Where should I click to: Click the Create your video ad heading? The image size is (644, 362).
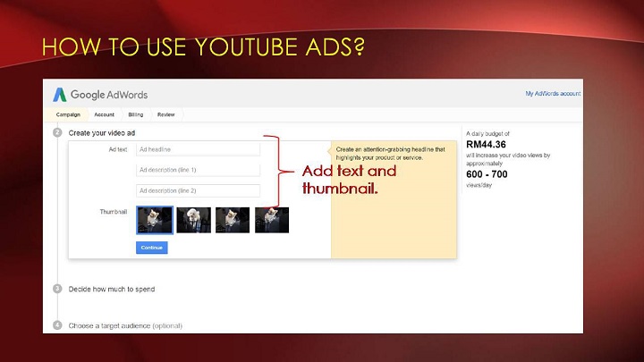click(x=102, y=133)
